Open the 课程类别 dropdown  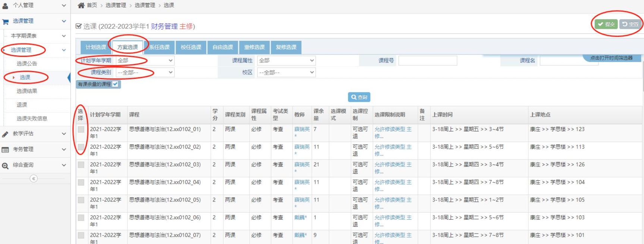point(145,72)
